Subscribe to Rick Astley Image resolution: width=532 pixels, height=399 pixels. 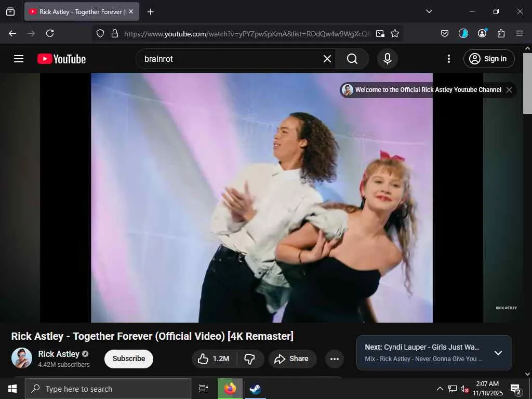(x=129, y=358)
